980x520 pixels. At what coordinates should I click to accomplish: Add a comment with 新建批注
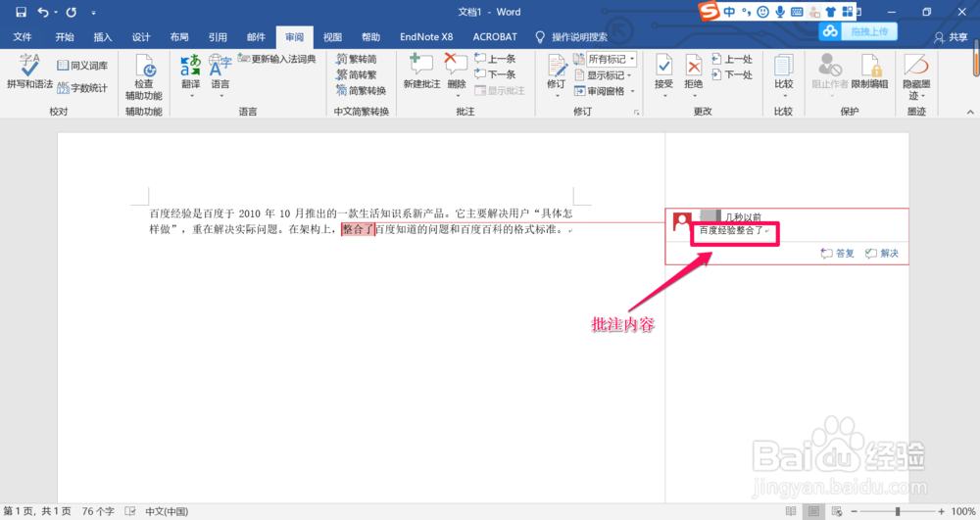point(421,71)
